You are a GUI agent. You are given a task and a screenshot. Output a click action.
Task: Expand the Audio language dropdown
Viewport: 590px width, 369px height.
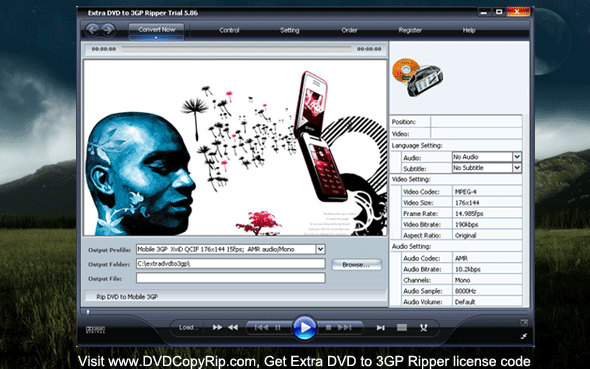tap(517, 156)
